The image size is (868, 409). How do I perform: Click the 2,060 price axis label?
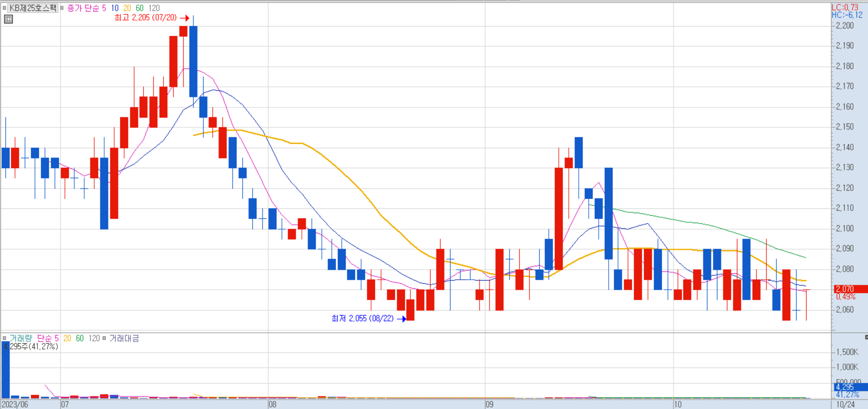(845, 310)
